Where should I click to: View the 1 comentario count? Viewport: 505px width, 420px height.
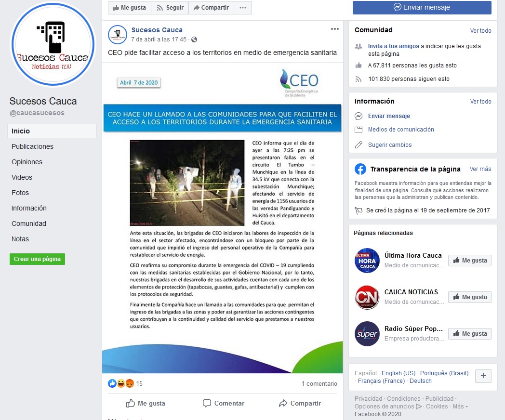pyautogui.click(x=319, y=383)
